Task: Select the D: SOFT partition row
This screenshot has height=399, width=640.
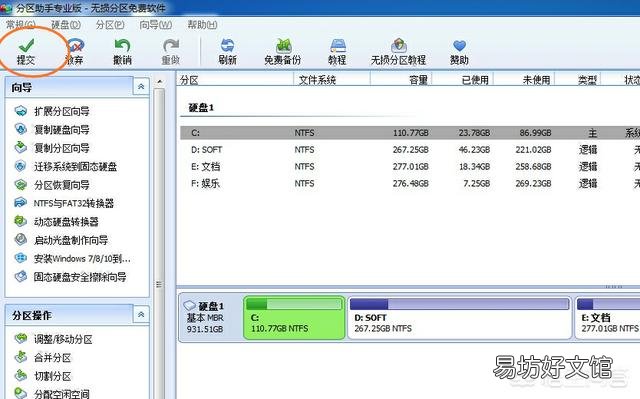Action: 410,150
